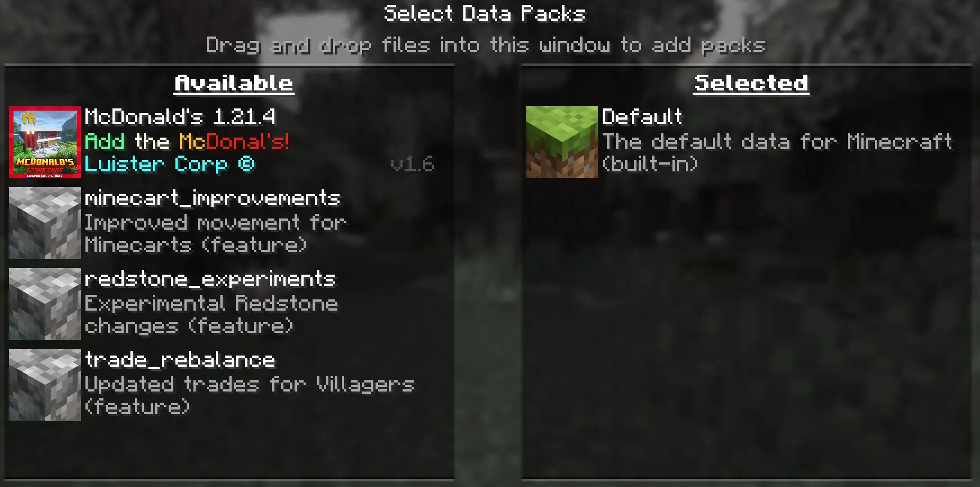Click the trade_rebalance stone block icon
Image resolution: width=980 pixels, height=487 pixels.
pyautogui.click(x=45, y=385)
